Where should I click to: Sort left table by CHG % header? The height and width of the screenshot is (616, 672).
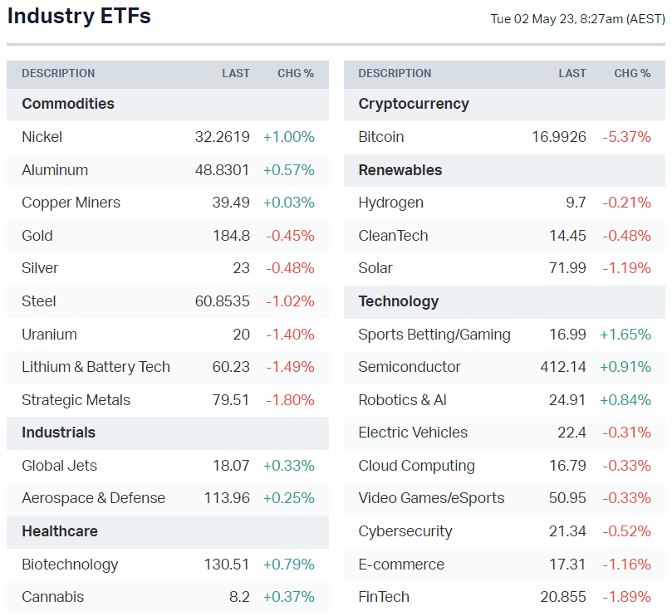[296, 73]
